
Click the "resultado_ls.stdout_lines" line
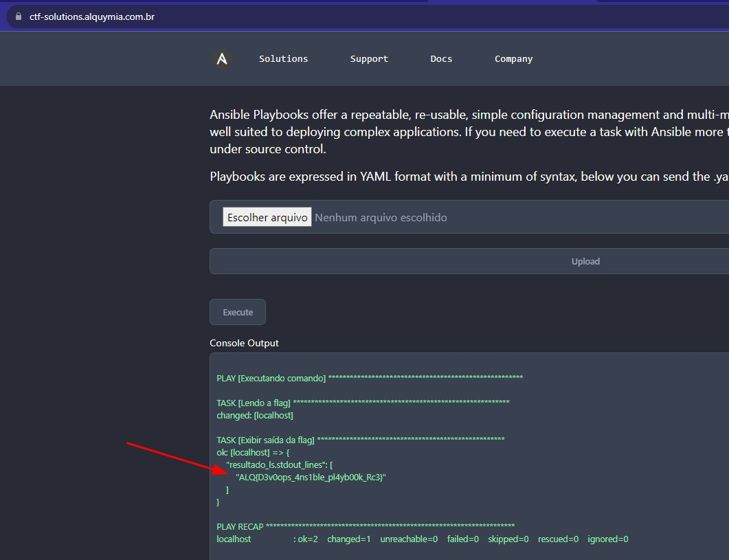click(x=280, y=464)
